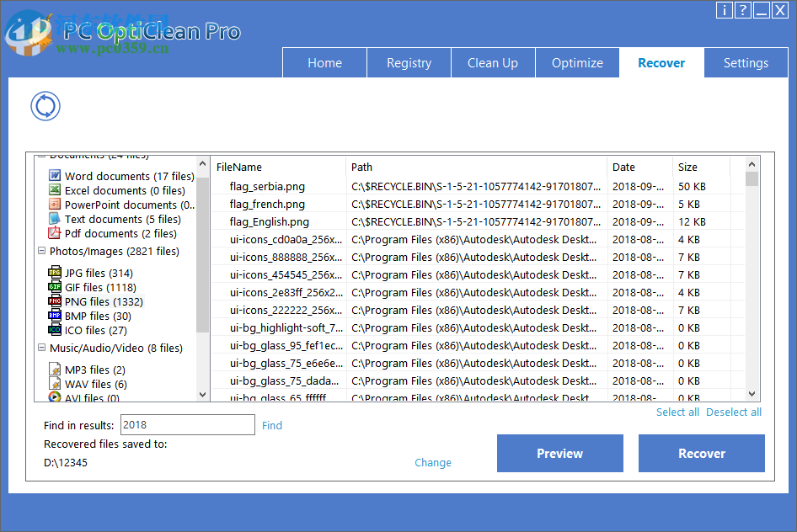Viewport: 797px width, 532px height.
Task: Sort by the Size column header
Action: (702, 167)
